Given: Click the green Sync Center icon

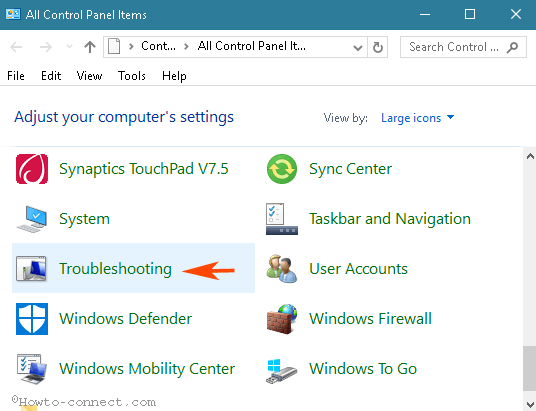Looking at the screenshot, I should (282, 169).
